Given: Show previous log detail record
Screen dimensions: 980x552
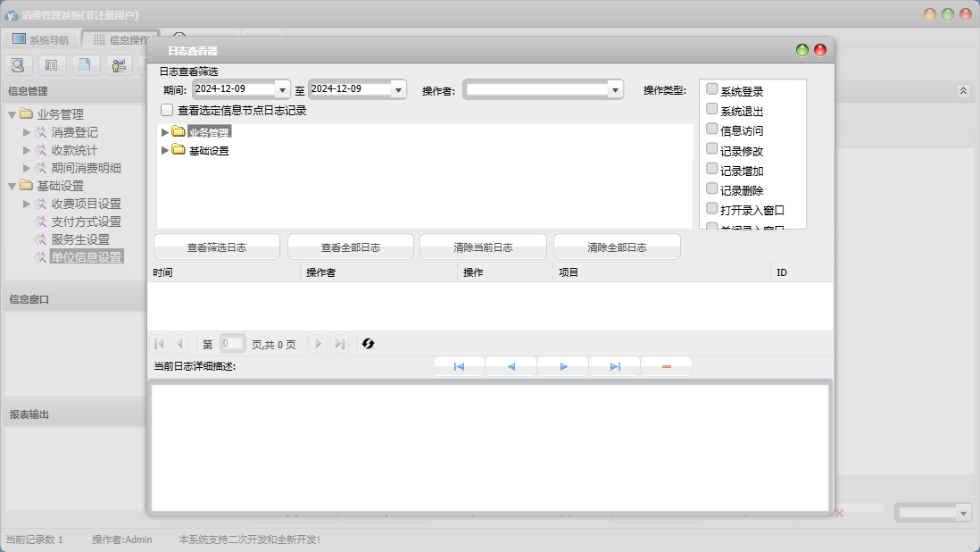Looking at the screenshot, I should click(511, 366).
